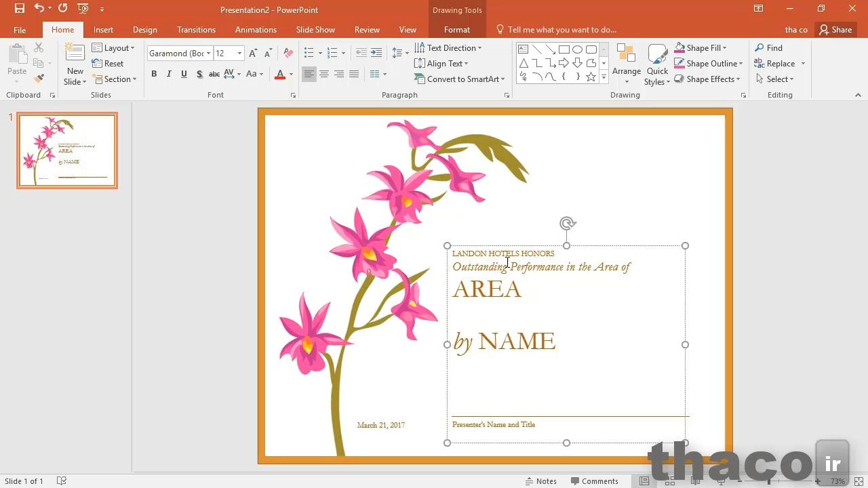Toggle italic formatting
Screen dimensions: 868x488
pyautogui.click(x=169, y=74)
